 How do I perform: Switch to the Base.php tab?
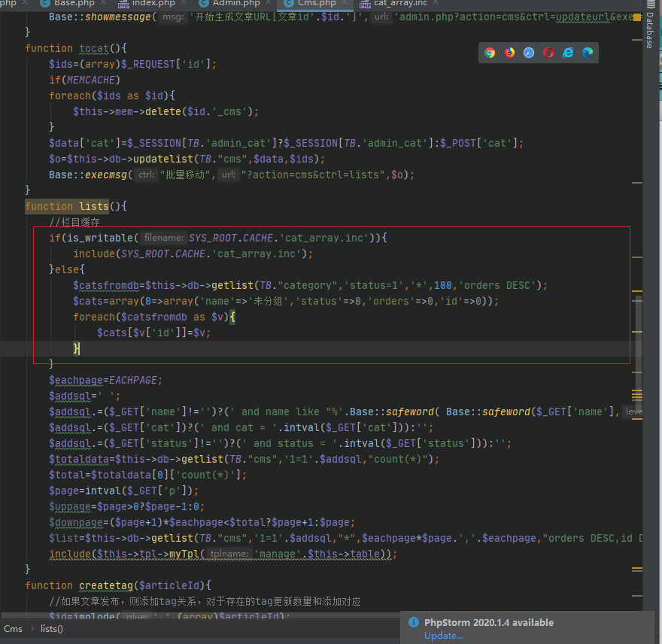pyautogui.click(x=73, y=3)
